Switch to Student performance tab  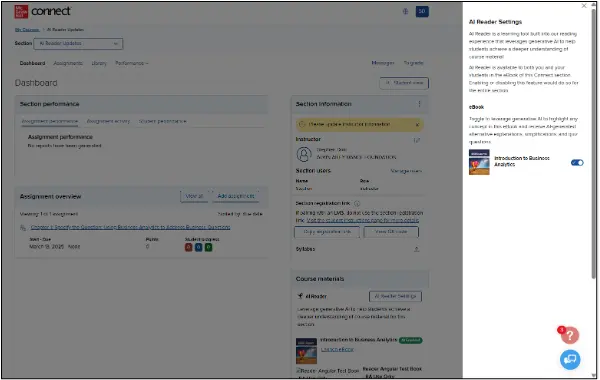click(x=163, y=121)
